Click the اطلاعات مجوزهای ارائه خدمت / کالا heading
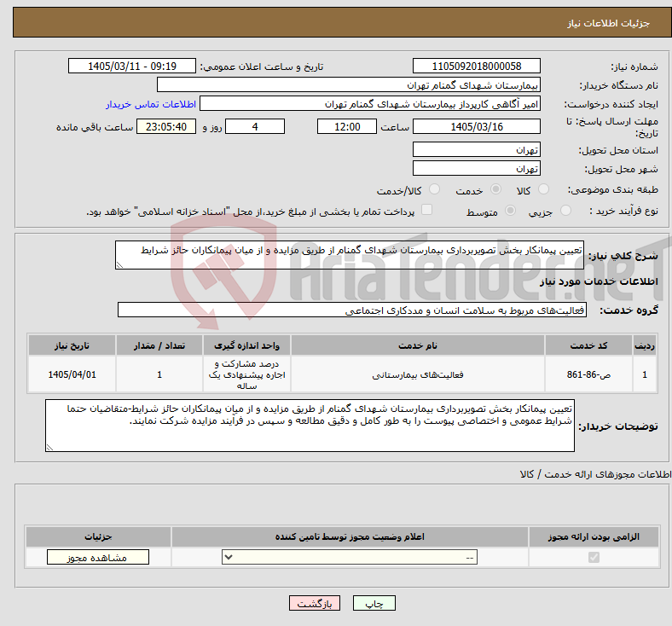Viewport: 672px width, 626px height. [x=595, y=474]
